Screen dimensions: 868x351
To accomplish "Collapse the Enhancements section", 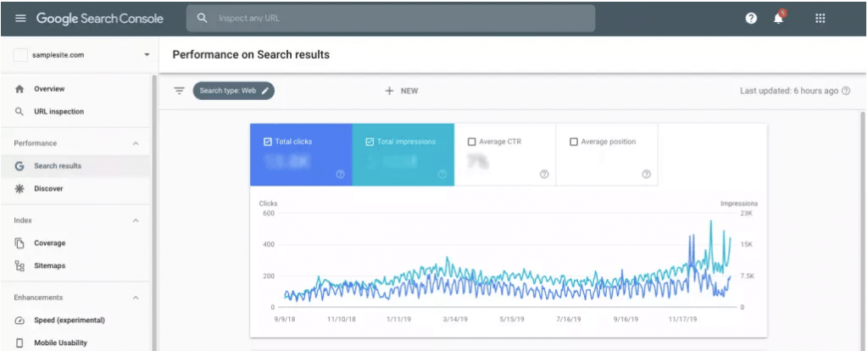I will pyautogui.click(x=136, y=298).
